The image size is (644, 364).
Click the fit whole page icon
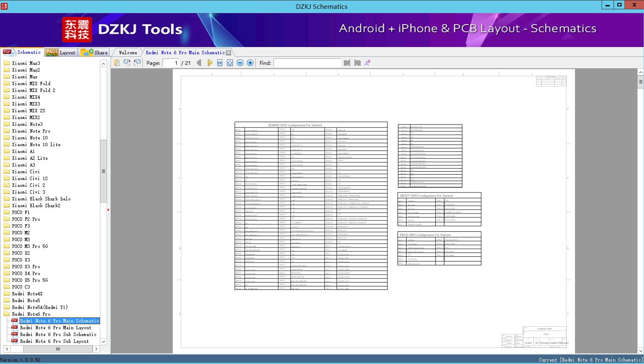230,63
